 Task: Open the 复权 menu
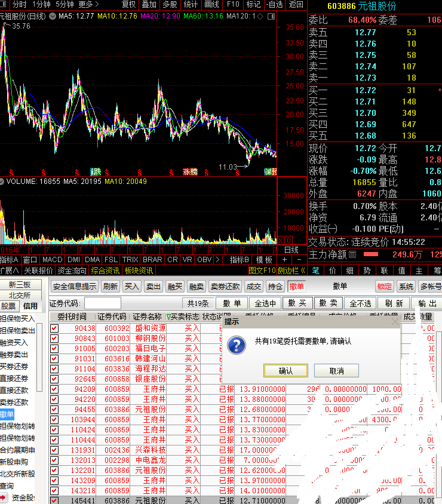coord(129,5)
